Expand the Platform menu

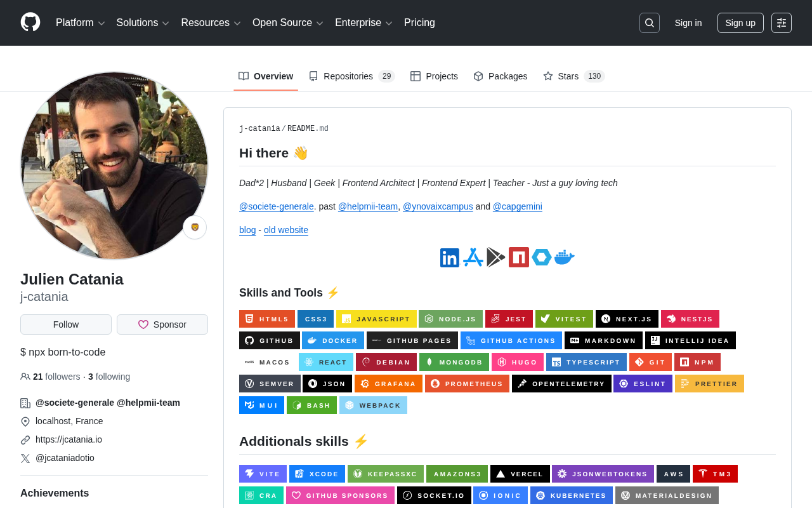[x=81, y=23]
